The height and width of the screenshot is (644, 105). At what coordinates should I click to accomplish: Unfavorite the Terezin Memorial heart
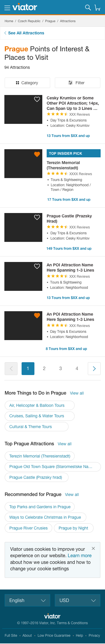coord(37,154)
